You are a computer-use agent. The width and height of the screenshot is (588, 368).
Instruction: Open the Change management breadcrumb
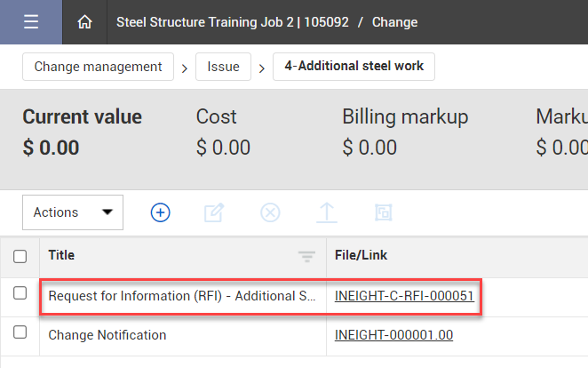[x=98, y=67]
